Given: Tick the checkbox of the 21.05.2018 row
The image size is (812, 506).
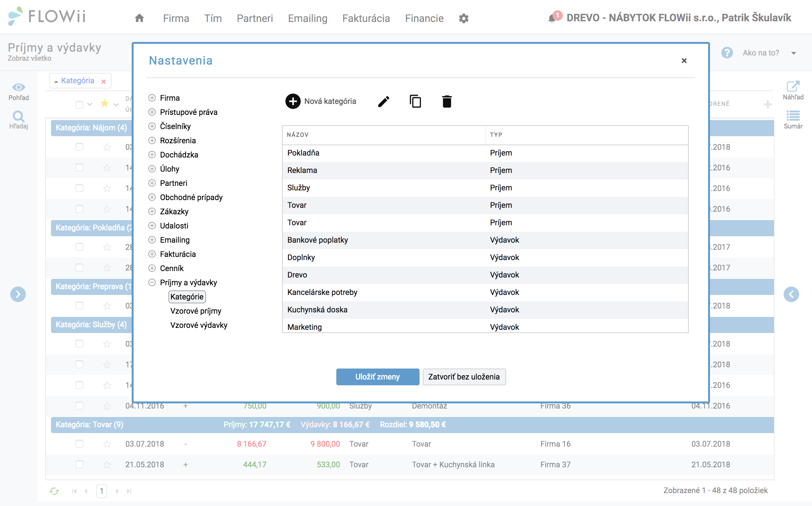Looking at the screenshot, I should [x=79, y=464].
